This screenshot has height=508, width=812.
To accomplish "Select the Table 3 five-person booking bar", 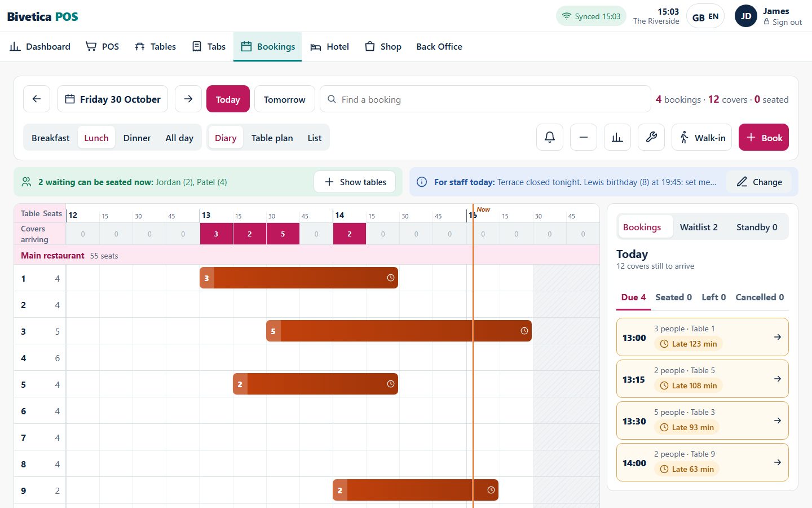I will tap(399, 331).
